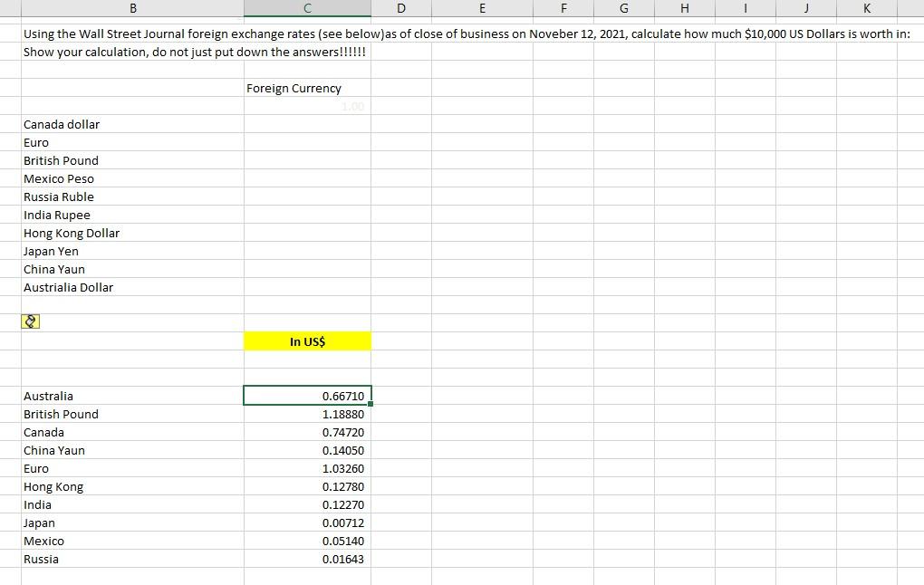
Task: Select column H header
Action: [x=685, y=8]
